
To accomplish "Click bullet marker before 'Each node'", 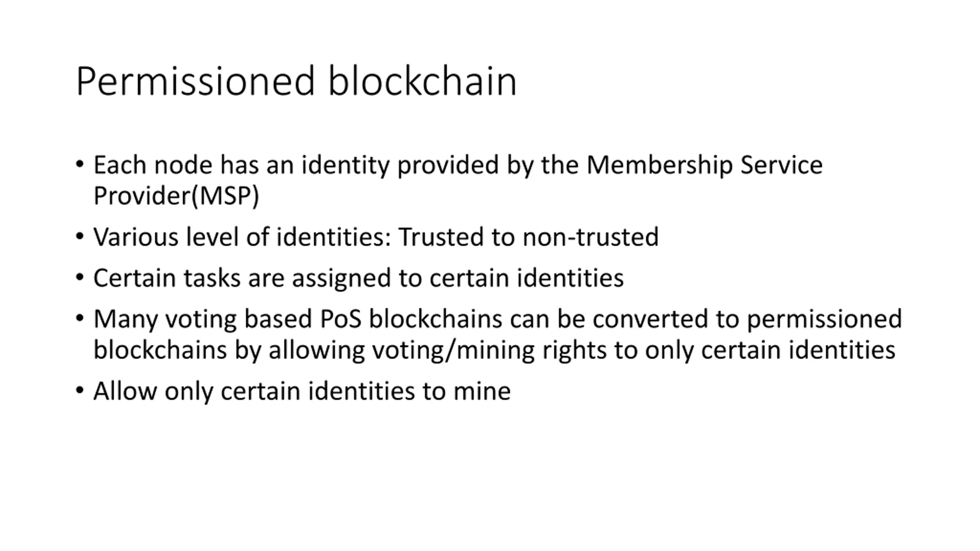I will click(x=80, y=165).
